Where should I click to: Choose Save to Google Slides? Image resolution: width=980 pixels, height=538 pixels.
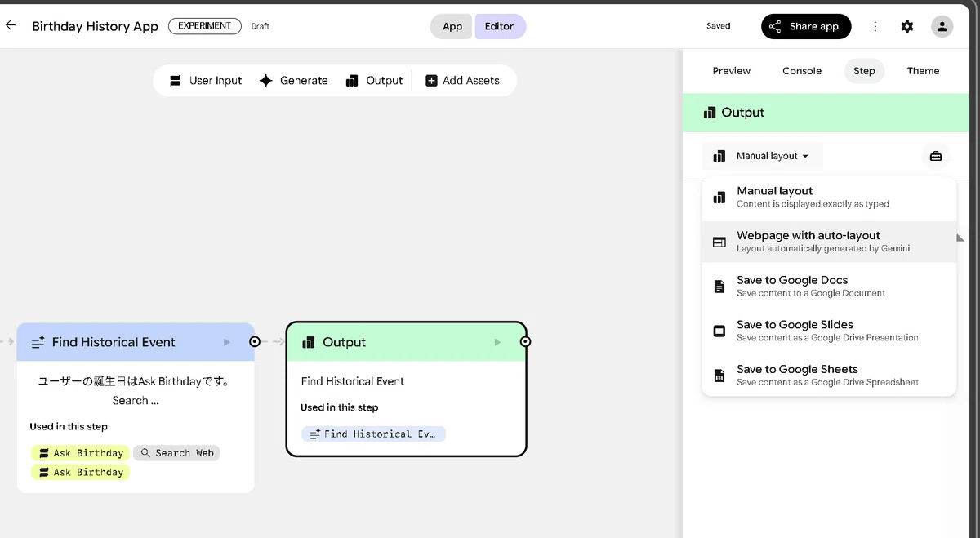[829, 331]
